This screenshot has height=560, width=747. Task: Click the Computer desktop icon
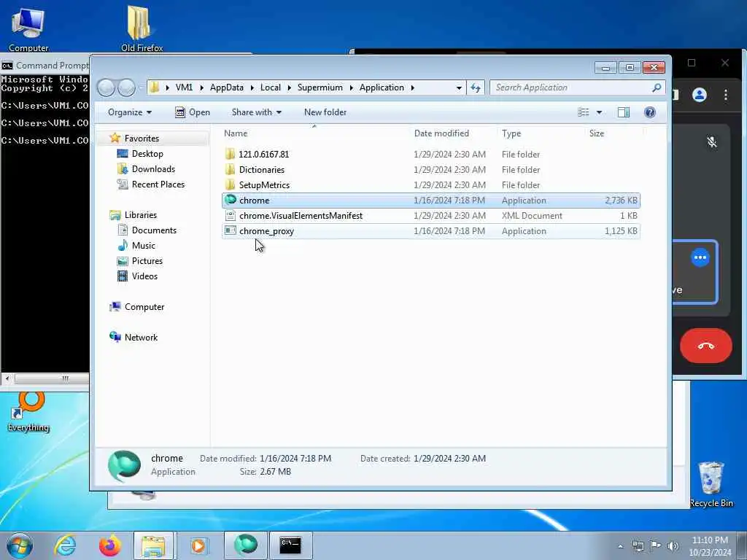pyautogui.click(x=28, y=29)
